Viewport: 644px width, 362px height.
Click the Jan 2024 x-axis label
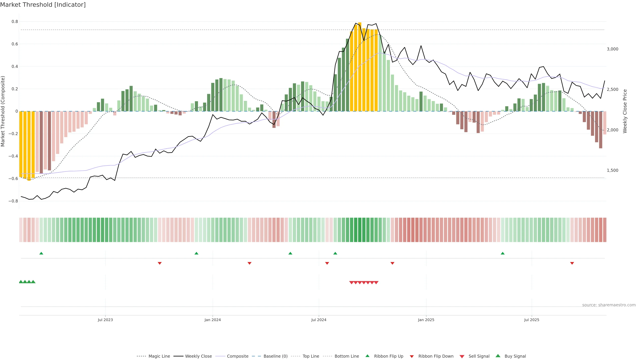pyautogui.click(x=212, y=320)
